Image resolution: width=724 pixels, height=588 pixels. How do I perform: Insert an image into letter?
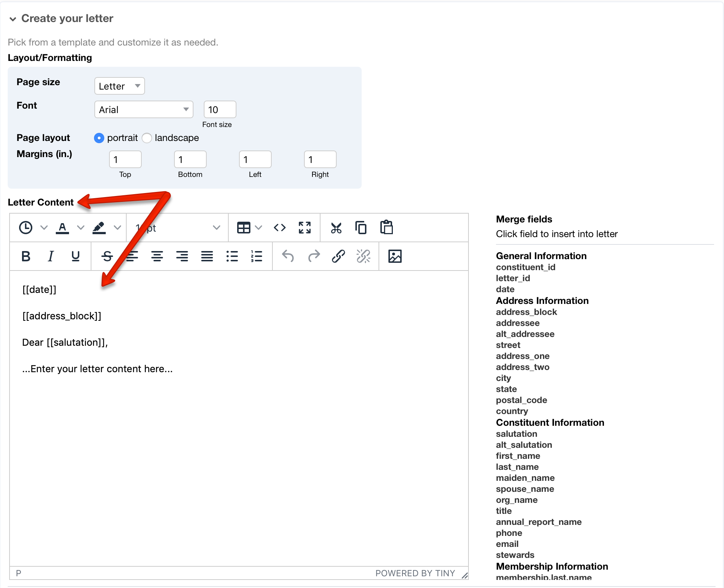[395, 256]
